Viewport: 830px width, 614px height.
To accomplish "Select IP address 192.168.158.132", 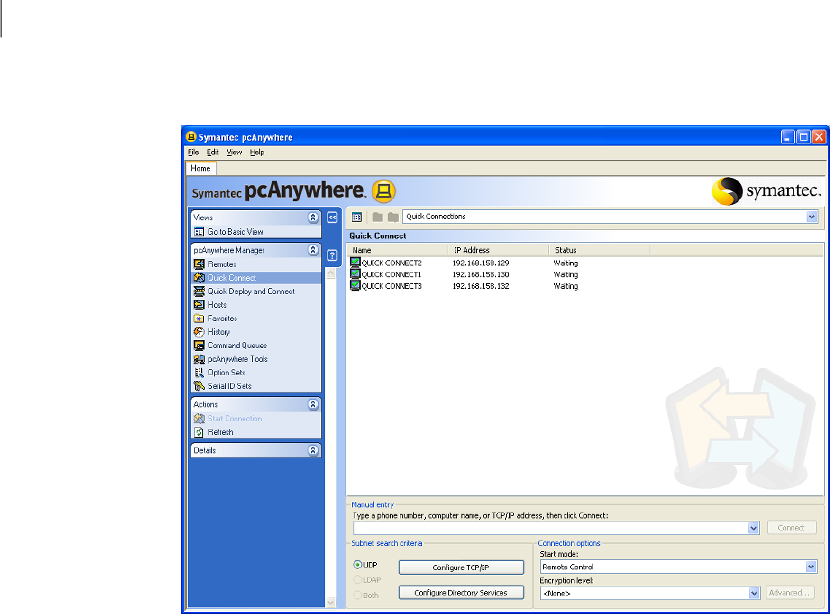I will click(481, 286).
